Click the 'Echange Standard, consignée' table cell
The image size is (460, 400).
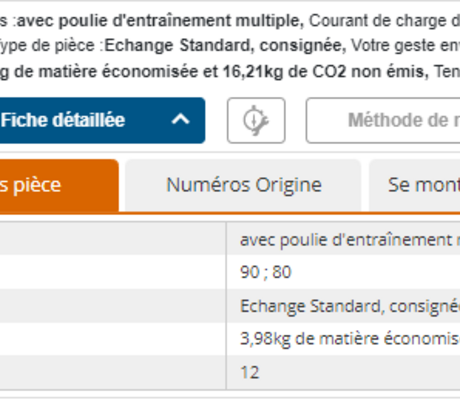(343, 306)
